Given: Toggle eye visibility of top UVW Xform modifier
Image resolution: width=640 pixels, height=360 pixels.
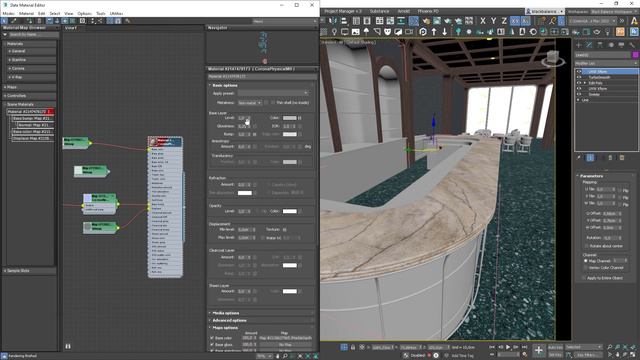Looking at the screenshot, I should (579, 71).
